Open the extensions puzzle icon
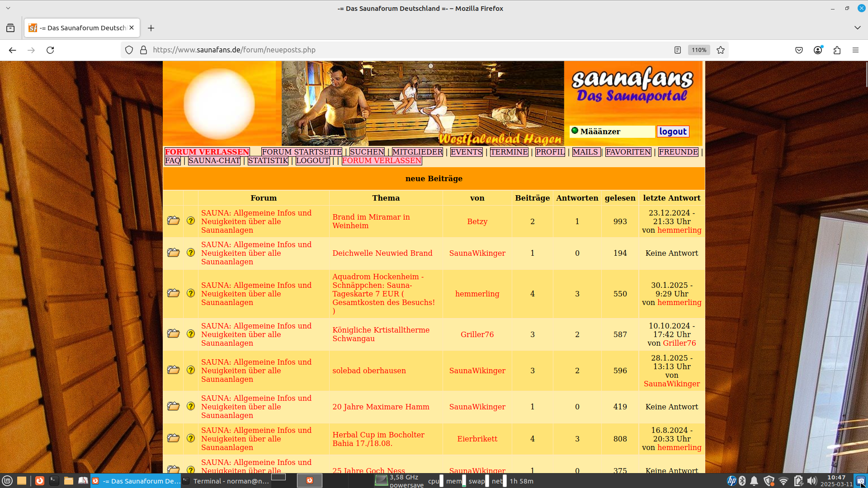This screenshot has width=868, height=488. pyautogui.click(x=837, y=50)
